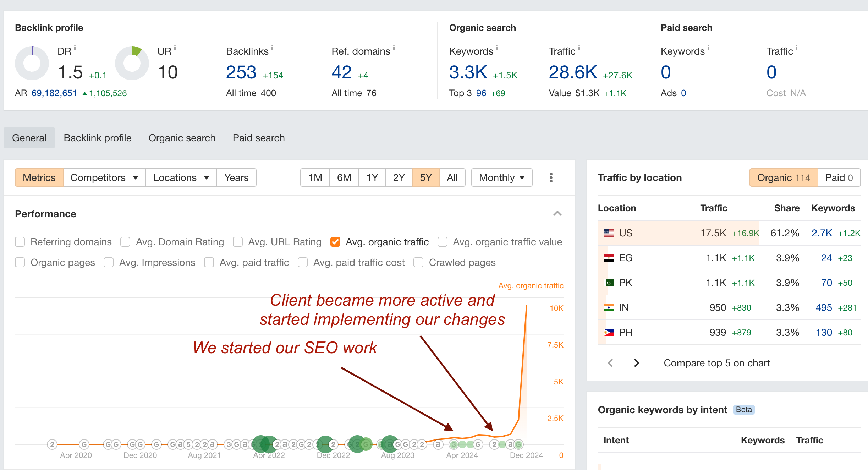Viewport: 868px width, 470px height.
Task: Click the UR info icon
Action: [175, 48]
